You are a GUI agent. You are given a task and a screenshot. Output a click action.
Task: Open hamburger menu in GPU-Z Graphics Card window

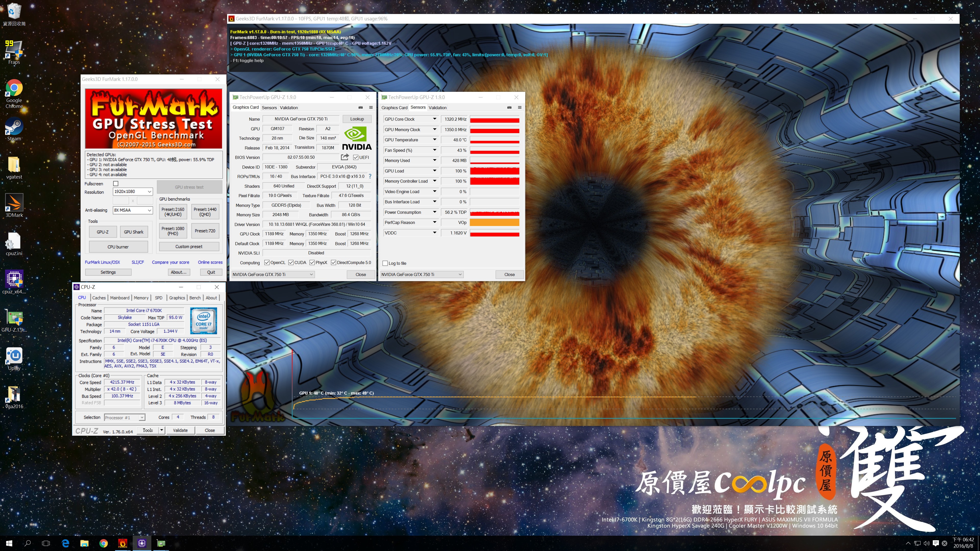pyautogui.click(x=371, y=108)
